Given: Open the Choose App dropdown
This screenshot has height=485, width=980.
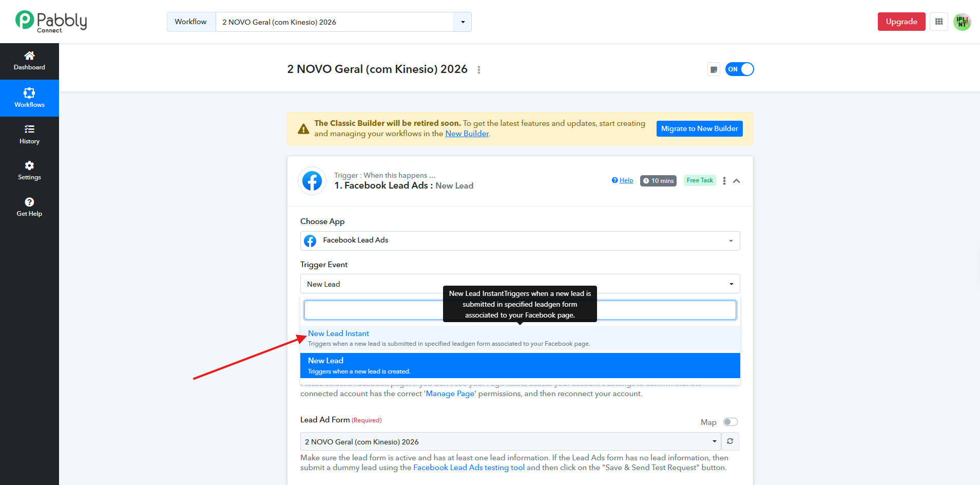Looking at the screenshot, I should pos(520,241).
